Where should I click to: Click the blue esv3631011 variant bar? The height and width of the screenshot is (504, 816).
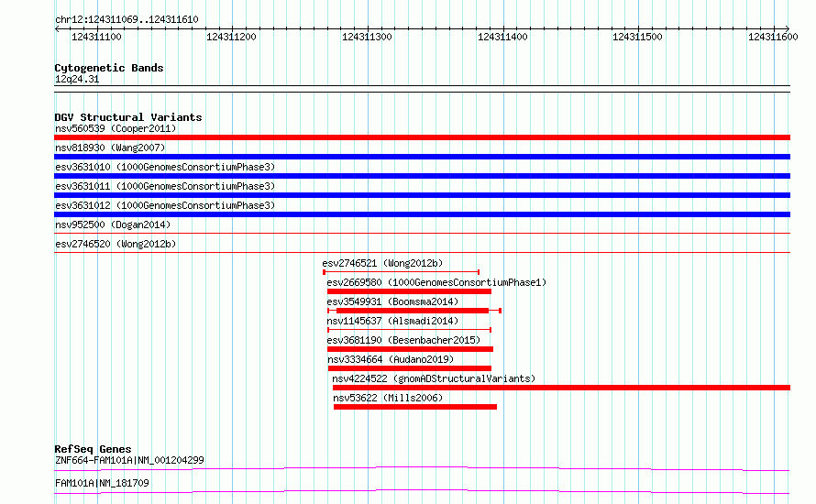click(422, 195)
